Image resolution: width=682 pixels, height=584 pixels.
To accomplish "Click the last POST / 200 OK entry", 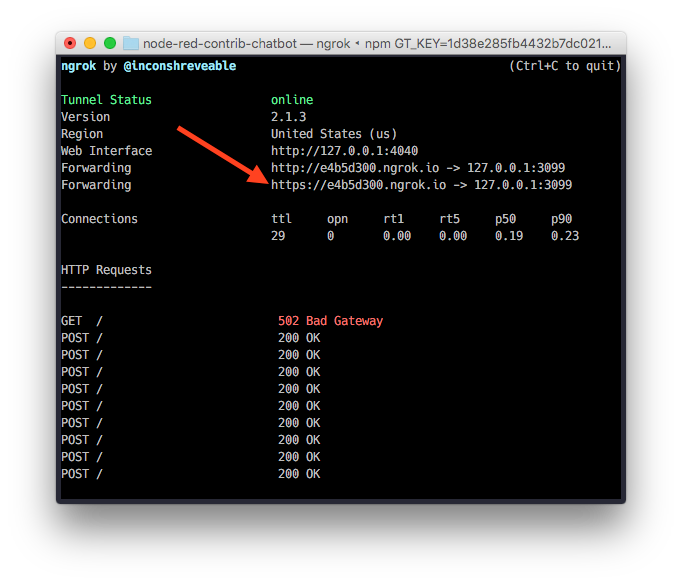I will click(191, 474).
